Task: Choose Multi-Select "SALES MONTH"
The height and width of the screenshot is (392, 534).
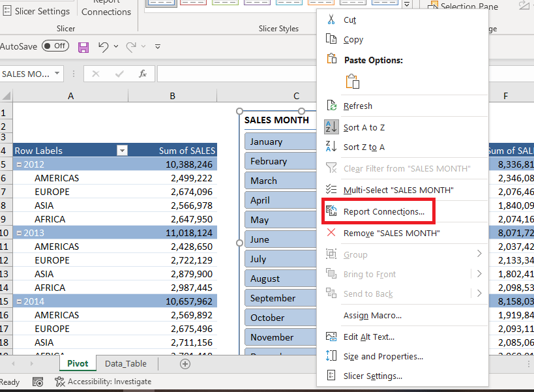Action: click(x=402, y=190)
